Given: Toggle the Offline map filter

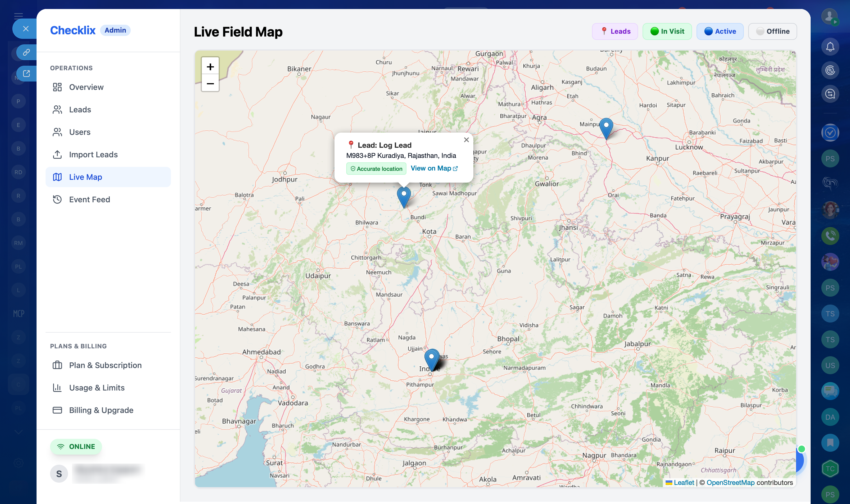Looking at the screenshot, I should click(772, 31).
